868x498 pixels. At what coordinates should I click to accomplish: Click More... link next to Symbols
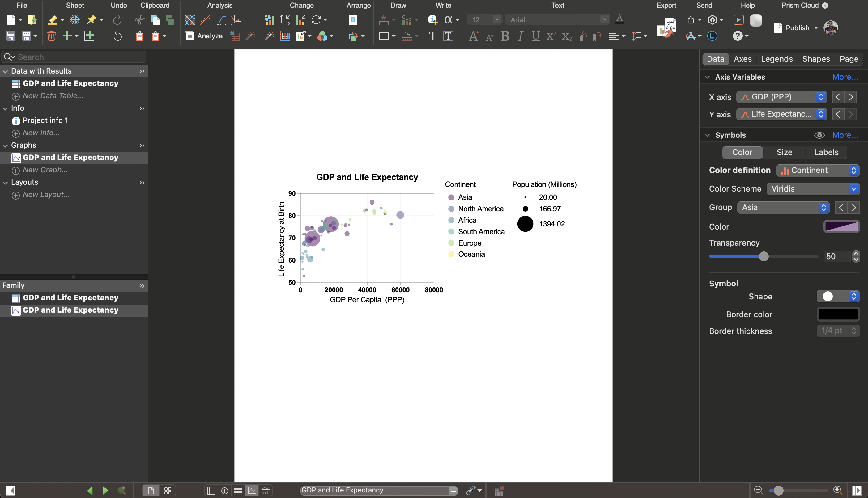[845, 135]
